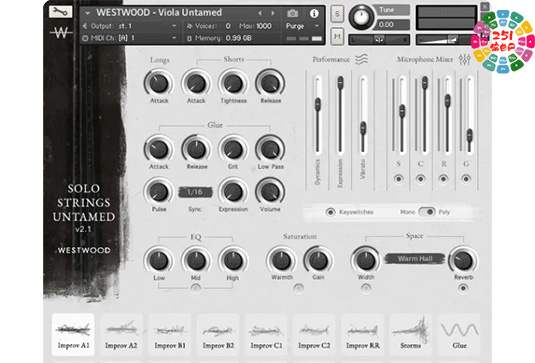The width and height of the screenshot is (535, 363).
Task: Toggle the Reverb power button
Action: (x=463, y=289)
